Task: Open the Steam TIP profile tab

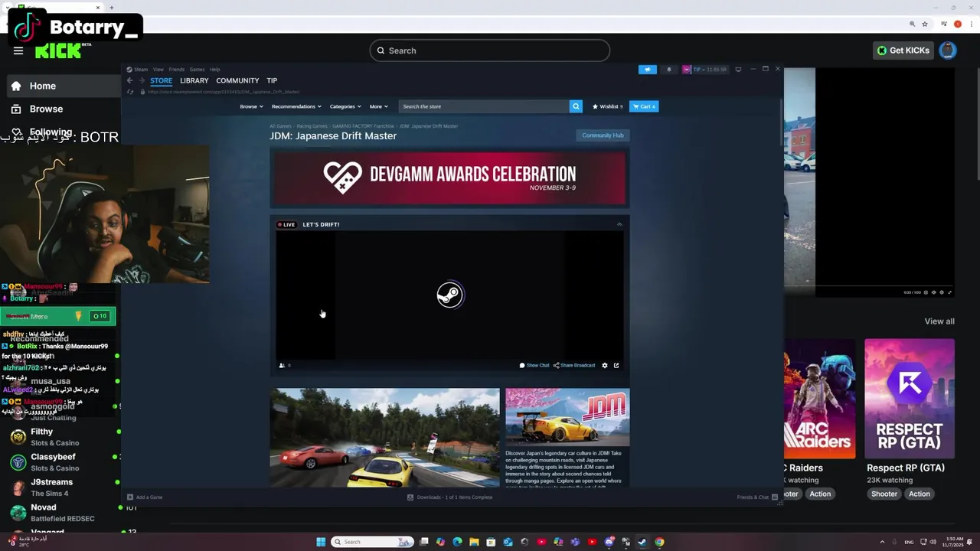Action: (272, 80)
